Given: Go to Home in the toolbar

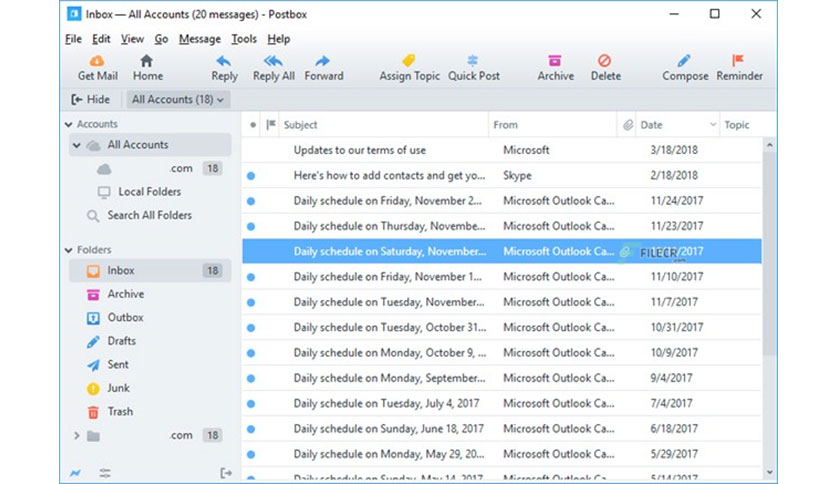Looking at the screenshot, I should coord(147,68).
